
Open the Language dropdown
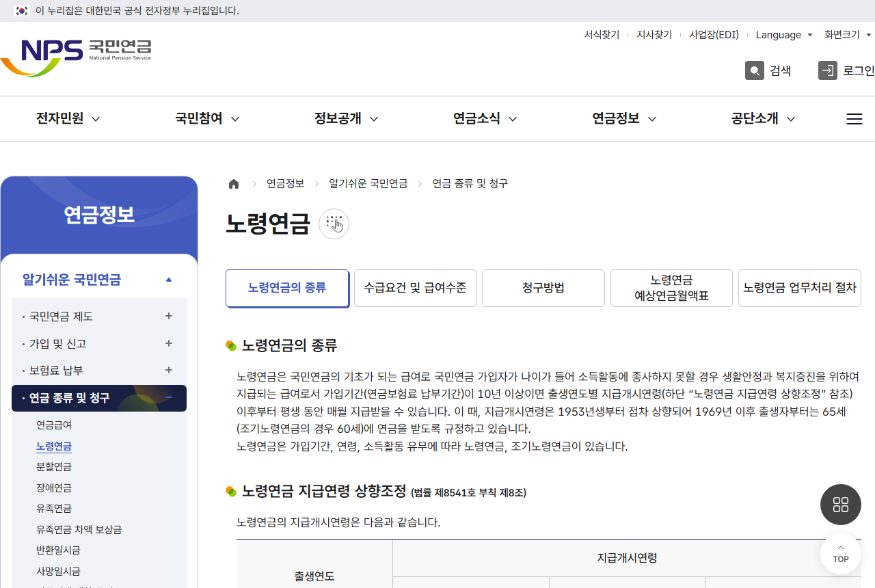click(x=784, y=35)
